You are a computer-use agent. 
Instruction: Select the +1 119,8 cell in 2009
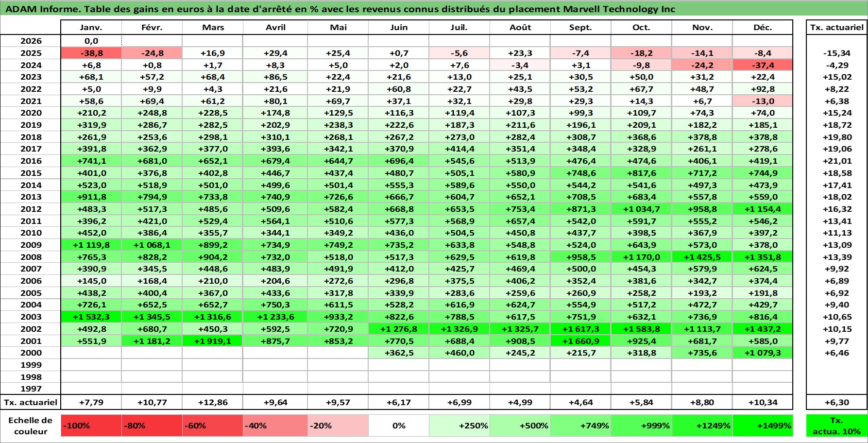91,245
